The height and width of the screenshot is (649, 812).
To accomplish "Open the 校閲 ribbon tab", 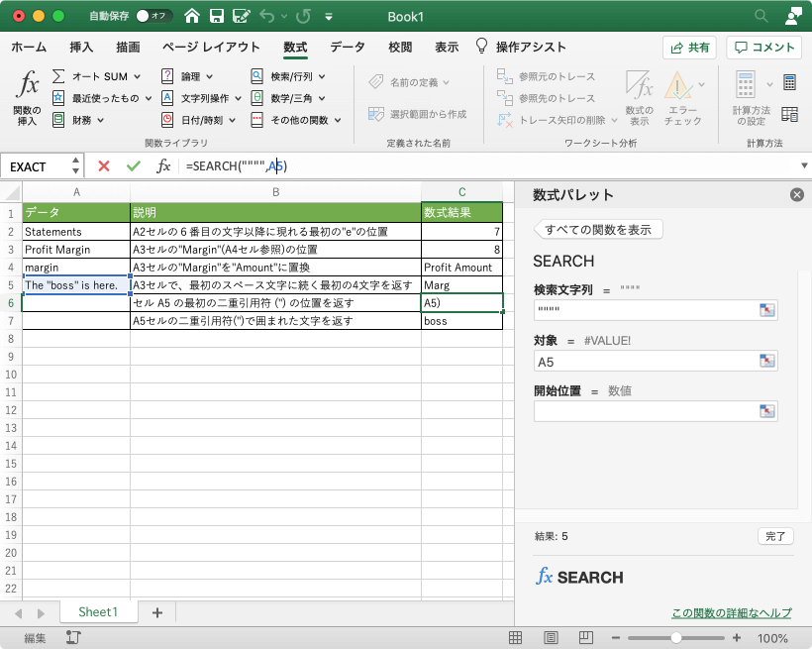I will point(400,48).
